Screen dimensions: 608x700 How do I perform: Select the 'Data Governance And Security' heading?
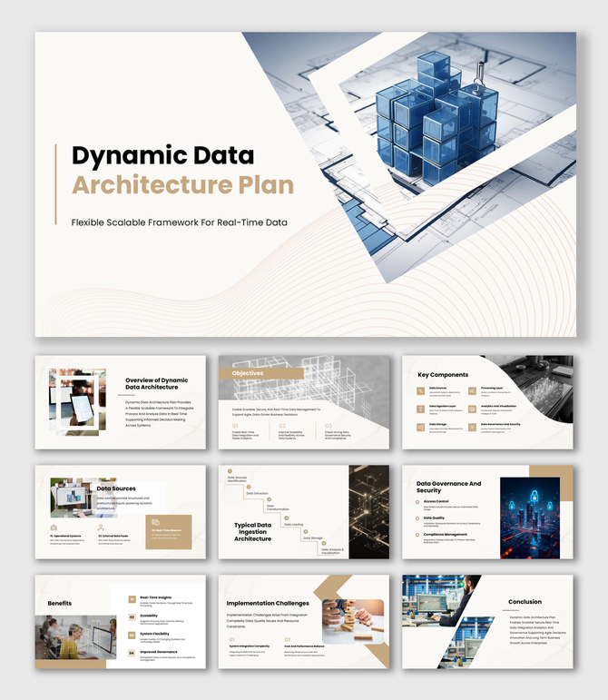[x=449, y=487]
